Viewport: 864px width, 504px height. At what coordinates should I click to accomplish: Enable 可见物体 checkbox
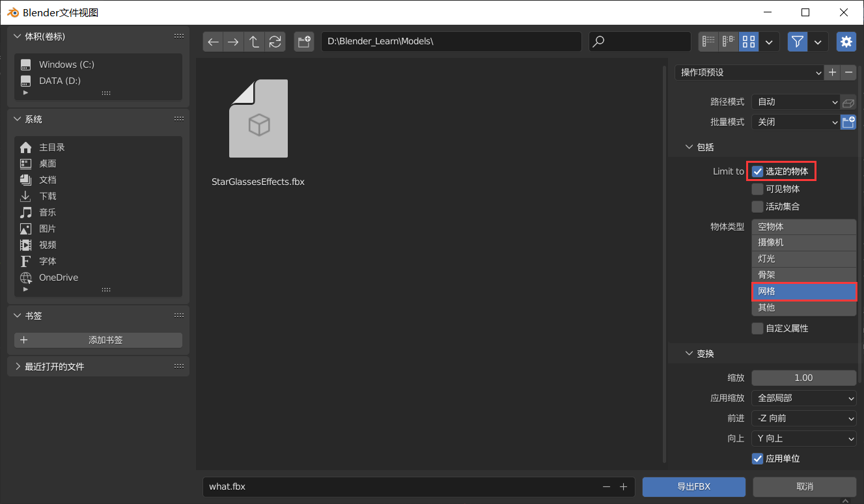757,189
